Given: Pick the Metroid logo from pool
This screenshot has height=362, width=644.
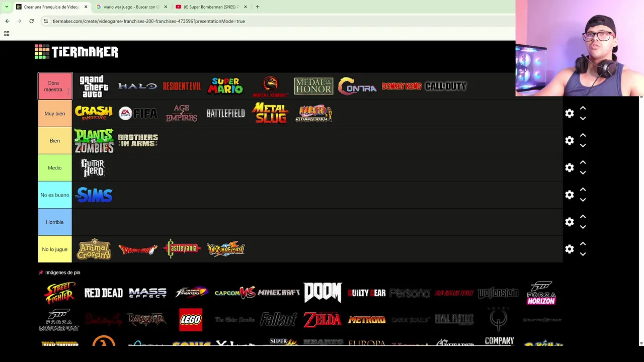Looking at the screenshot, I should tap(366, 320).
